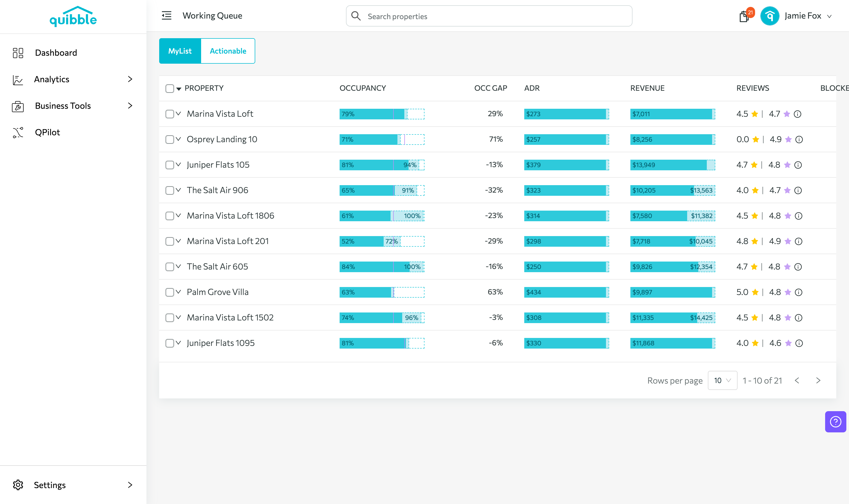Check the box for Osprey Landing 10
The width and height of the screenshot is (849, 504).
coord(170,140)
